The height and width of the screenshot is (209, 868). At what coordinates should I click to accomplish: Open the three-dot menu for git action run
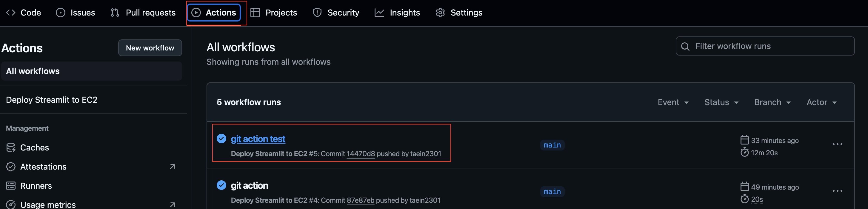(837, 191)
